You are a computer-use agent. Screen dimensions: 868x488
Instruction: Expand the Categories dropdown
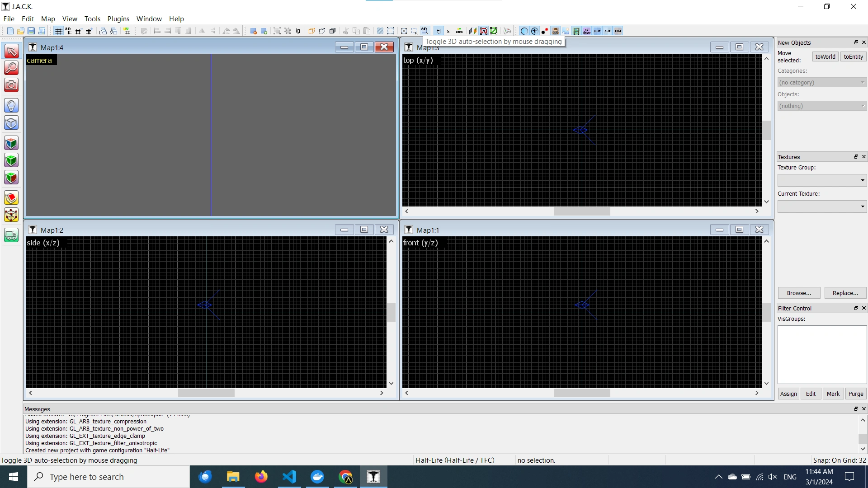[x=822, y=82]
